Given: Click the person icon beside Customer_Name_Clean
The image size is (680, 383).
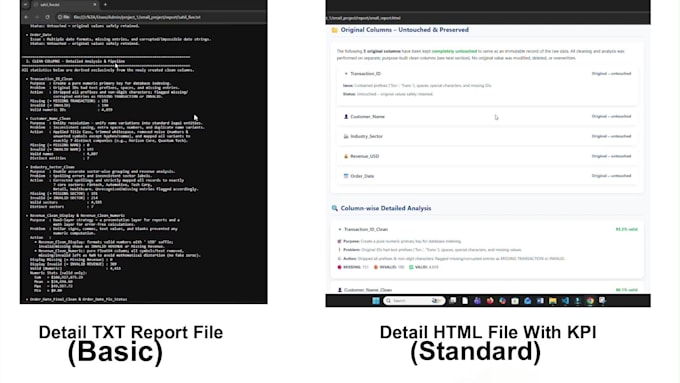Looking at the screenshot, I should (340, 290).
